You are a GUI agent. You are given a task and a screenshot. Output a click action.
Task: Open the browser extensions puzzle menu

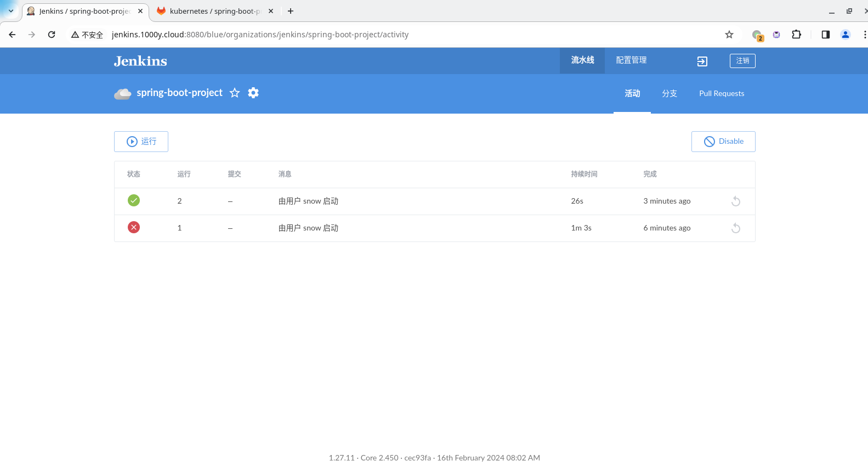[797, 35]
